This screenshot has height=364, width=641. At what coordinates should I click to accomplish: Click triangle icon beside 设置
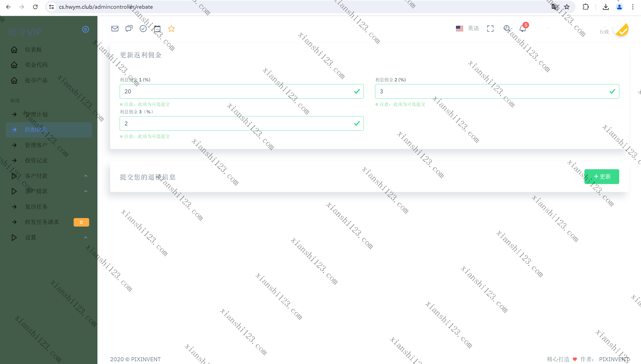14,238
